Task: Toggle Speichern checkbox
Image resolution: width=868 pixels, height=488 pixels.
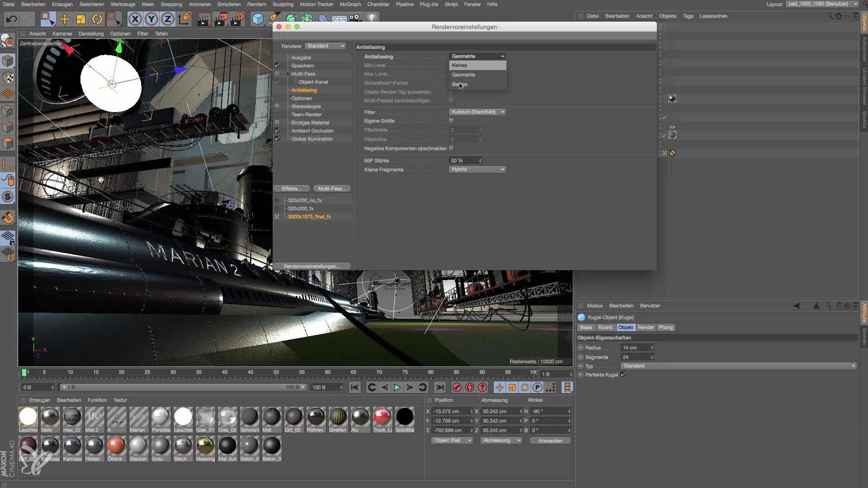Action: tap(277, 66)
